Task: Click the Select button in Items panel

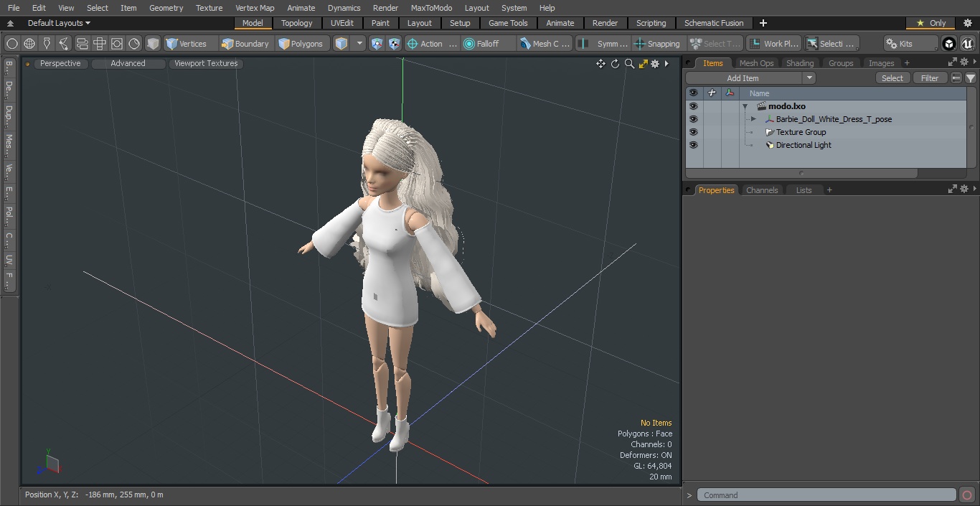Action: pyautogui.click(x=892, y=78)
